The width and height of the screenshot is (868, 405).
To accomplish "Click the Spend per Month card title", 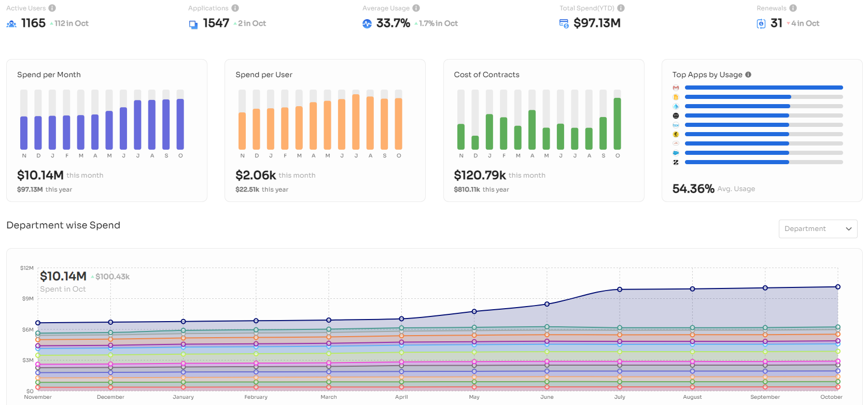I will pyautogui.click(x=49, y=75).
